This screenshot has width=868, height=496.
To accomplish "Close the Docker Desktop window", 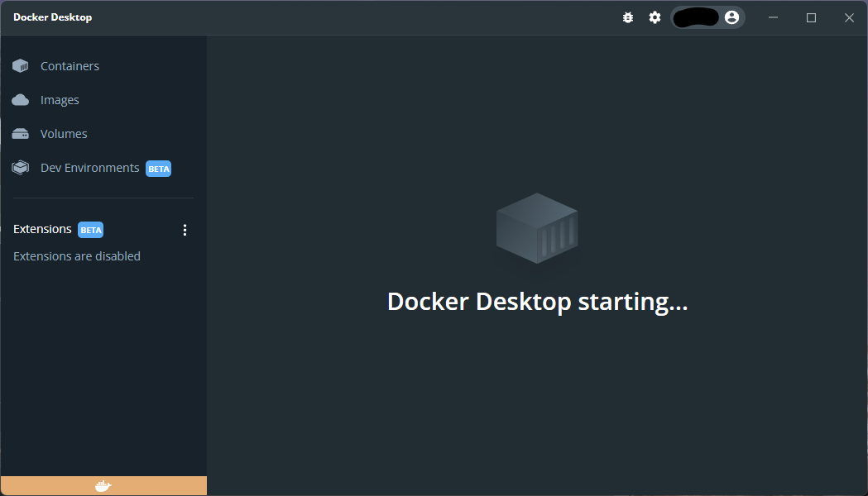I will [x=849, y=17].
